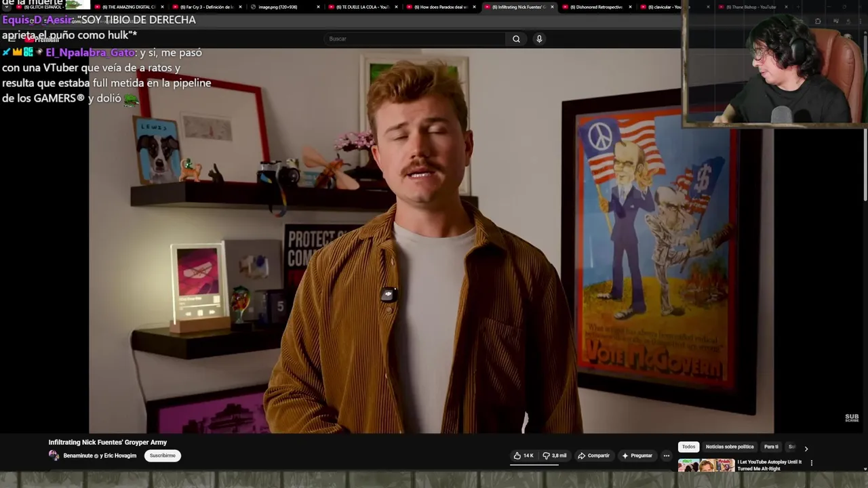Click EquisD_Aesir chat username
Viewport: 868px width, 488px height.
[38, 20]
